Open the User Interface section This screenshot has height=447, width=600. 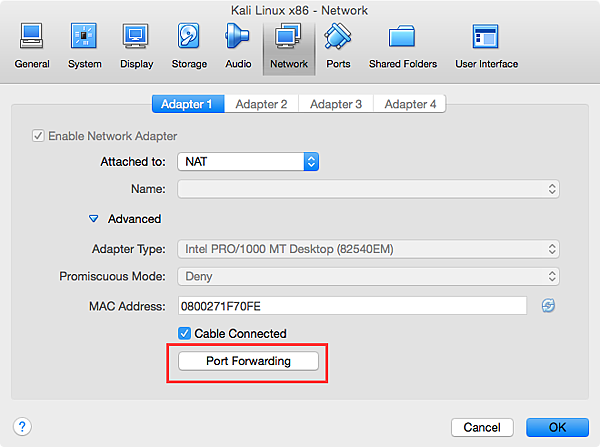(486, 47)
